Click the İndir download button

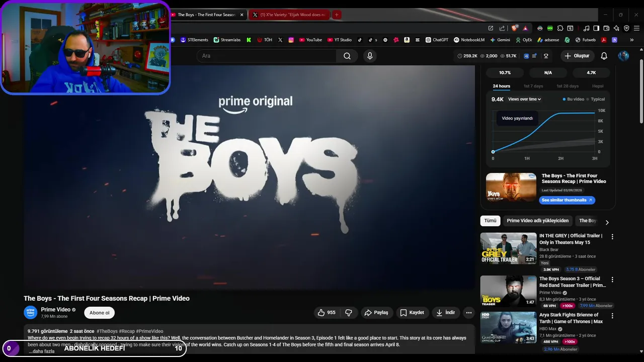point(446,313)
